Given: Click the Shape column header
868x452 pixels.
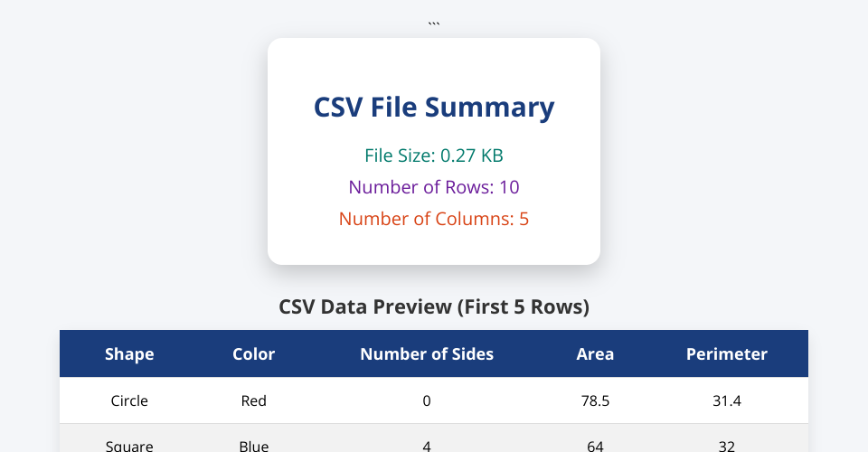Looking at the screenshot, I should pos(129,354).
